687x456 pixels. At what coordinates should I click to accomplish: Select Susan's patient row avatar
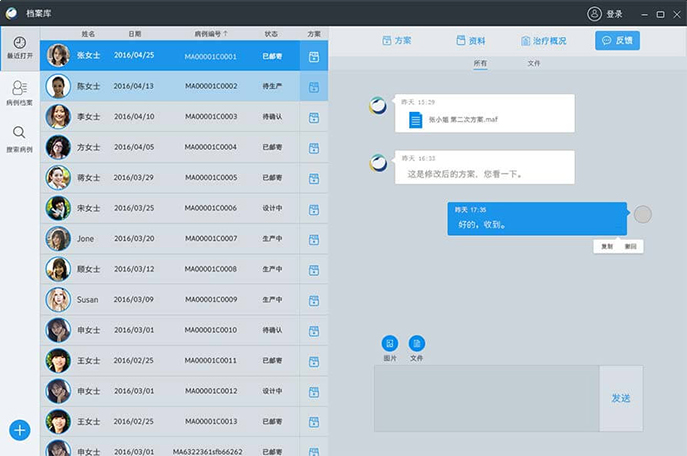coord(58,299)
